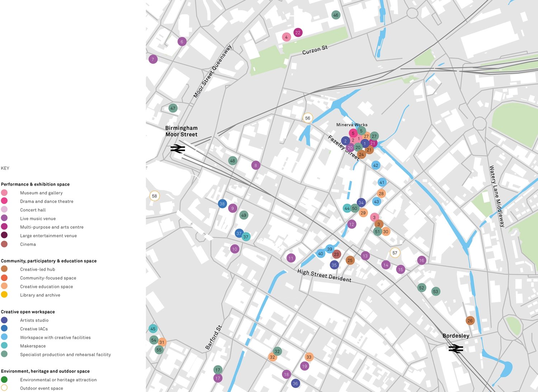This screenshot has width=538, height=392.
Task: Click blue marker 38 next to marker 9
Action: pyautogui.click(x=222, y=204)
